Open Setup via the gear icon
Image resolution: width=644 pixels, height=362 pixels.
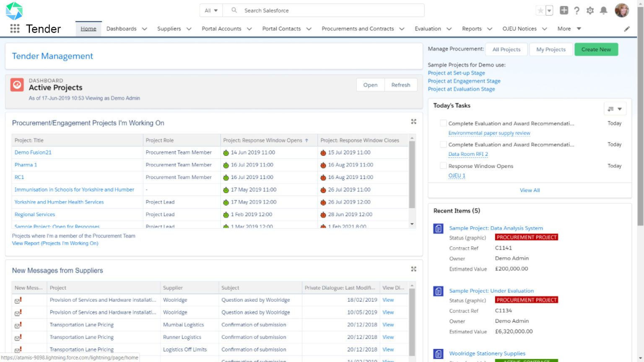point(590,10)
